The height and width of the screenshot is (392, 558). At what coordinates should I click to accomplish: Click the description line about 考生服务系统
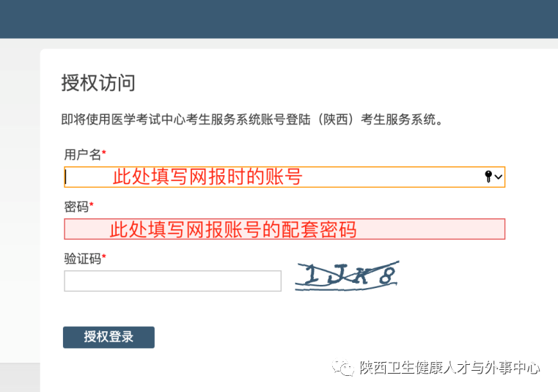click(x=252, y=119)
